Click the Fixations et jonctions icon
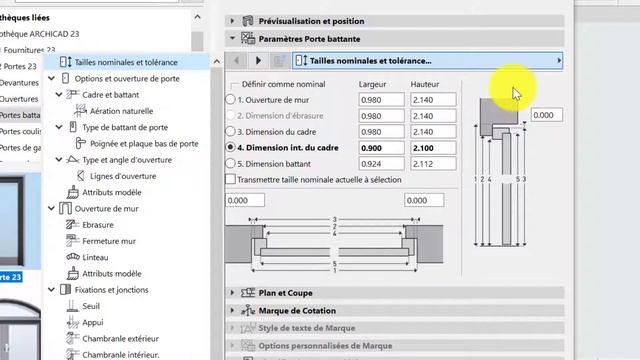This screenshot has height=360, width=640. (65, 289)
